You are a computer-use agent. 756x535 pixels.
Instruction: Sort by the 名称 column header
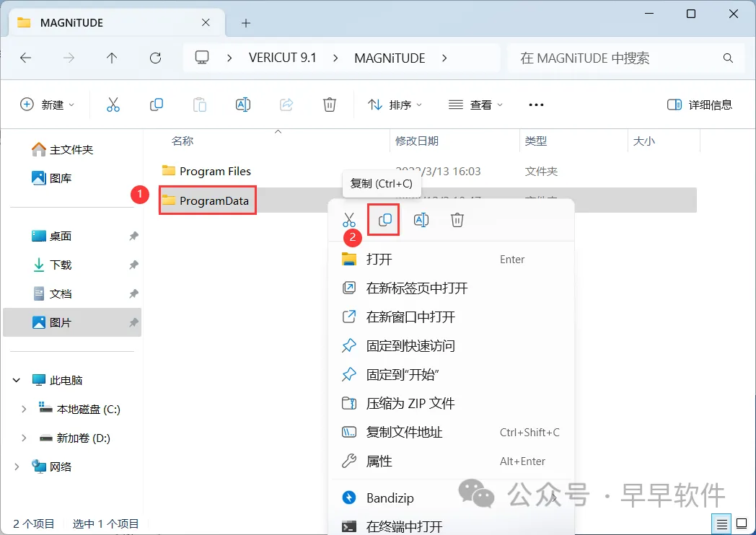[x=183, y=141]
